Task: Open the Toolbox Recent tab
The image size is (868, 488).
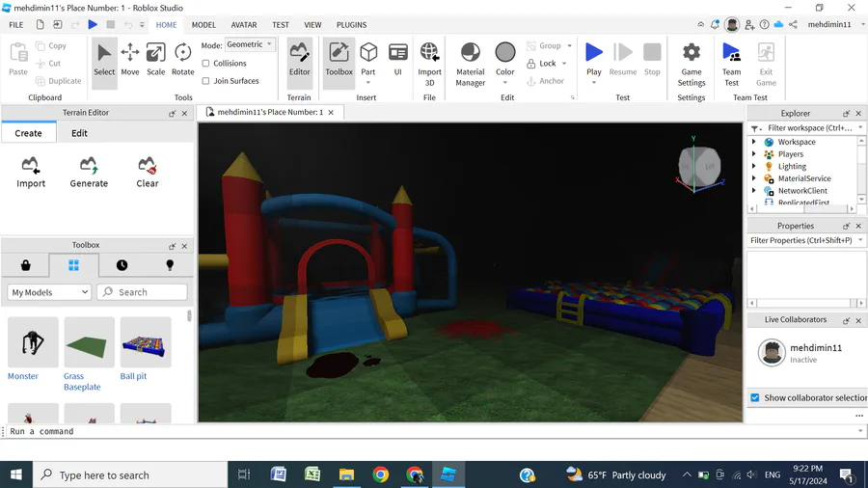Action: (x=122, y=265)
